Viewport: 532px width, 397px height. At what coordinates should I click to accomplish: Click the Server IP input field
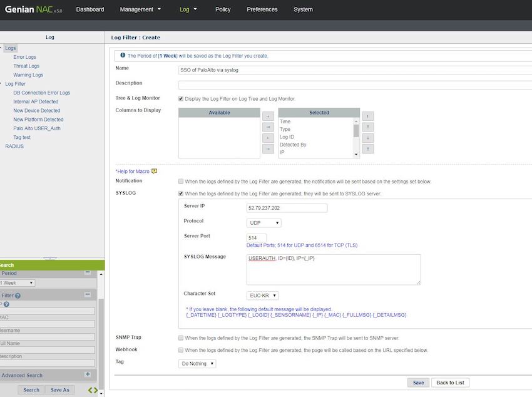click(x=287, y=208)
